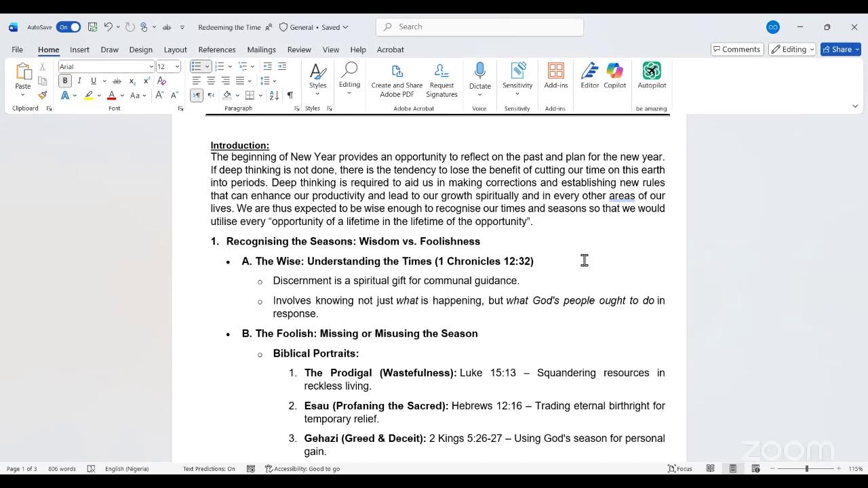The image size is (868, 488).
Task: Apply superscript formatting
Action: pyautogui.click(x=146, y=81)
